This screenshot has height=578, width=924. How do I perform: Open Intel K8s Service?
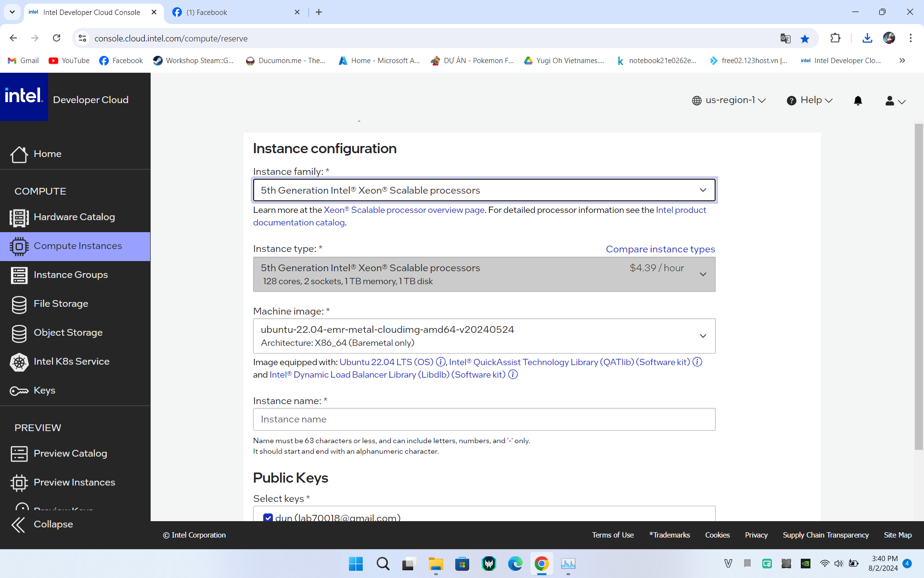point(75,362)
